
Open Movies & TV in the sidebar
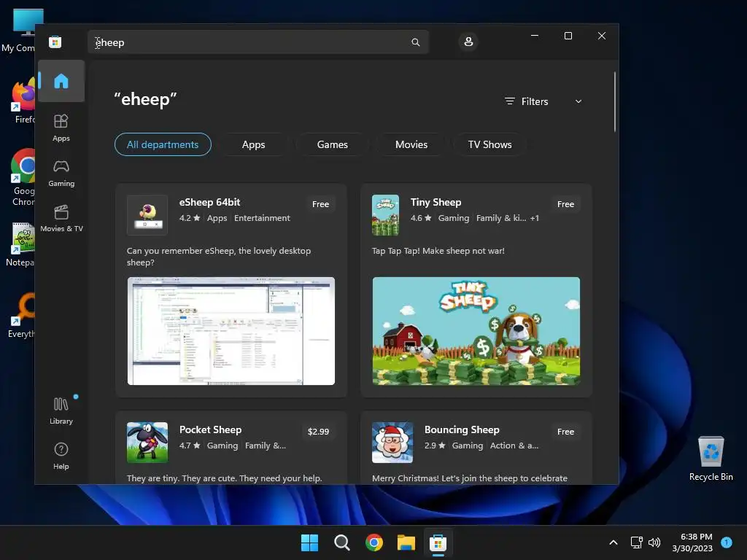(x=61, y=218)
